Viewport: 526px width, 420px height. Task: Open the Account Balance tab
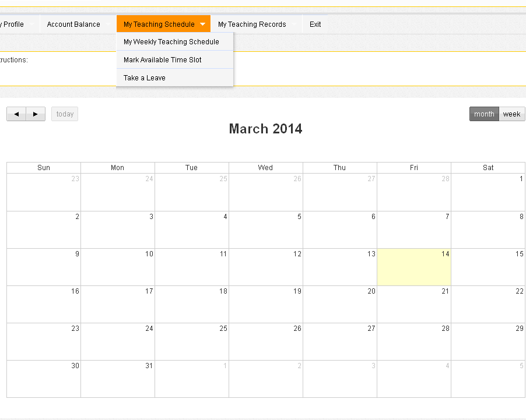[73, 24]
